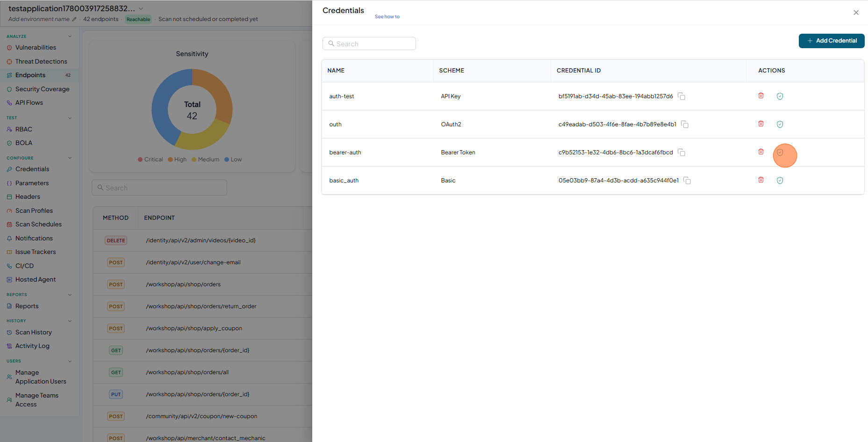The height and width of the screenshot is (442, 868).
Task: Click the Critical legend swatch
Action: pos(140,159)
